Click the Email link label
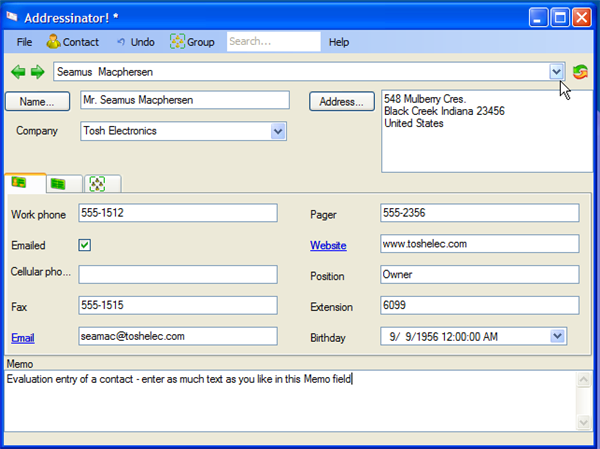Image resolution: width=600 pixels, height=449 pixels. (24, 337)
